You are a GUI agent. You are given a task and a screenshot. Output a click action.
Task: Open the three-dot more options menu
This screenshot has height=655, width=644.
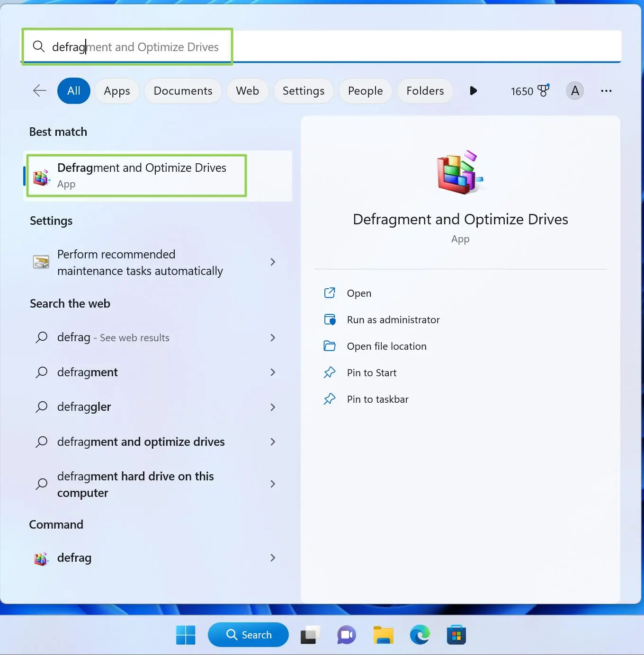tap(606, 90)
